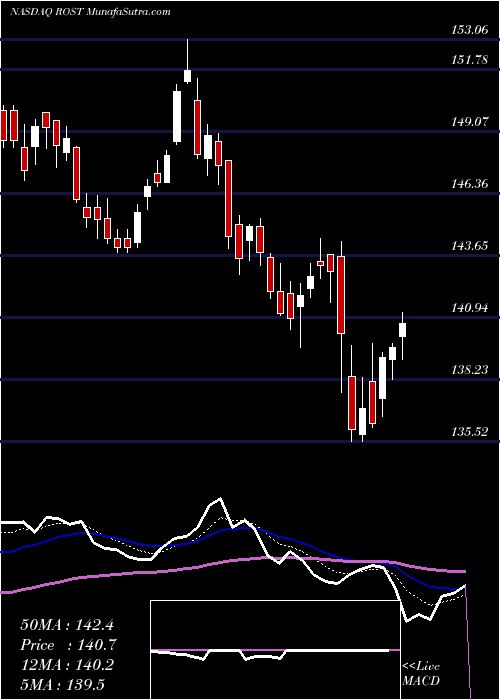Image resolution: width=500 pixels, height=700 pixels.
Task: Click the Price : 140.7 value
Action: (x=70, y=645)
